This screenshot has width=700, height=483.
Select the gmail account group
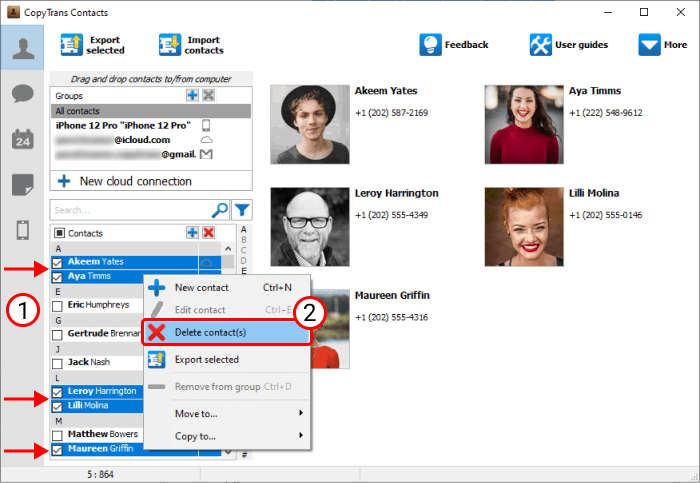151,154
